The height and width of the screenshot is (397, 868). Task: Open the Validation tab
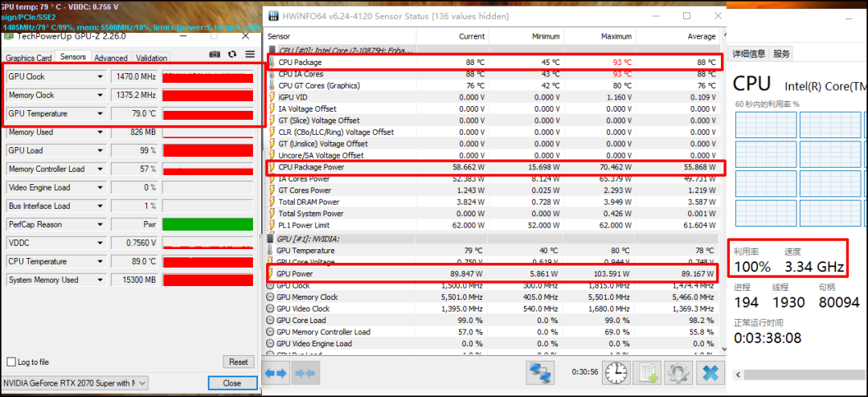(x=151, y=58)
